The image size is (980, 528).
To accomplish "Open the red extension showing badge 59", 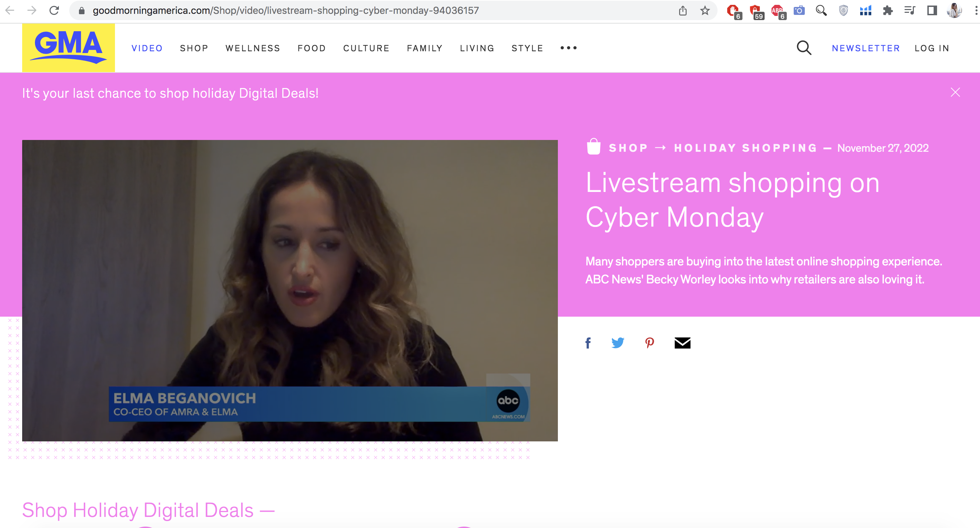I will 756,11.
